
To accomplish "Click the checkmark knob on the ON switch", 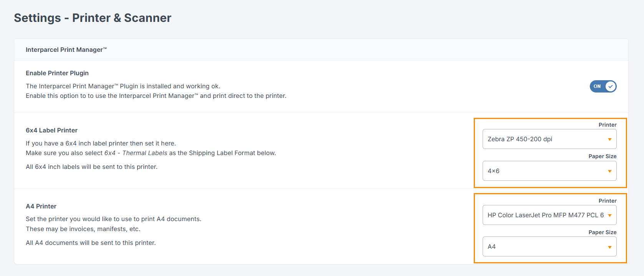I will coord(610,86).
